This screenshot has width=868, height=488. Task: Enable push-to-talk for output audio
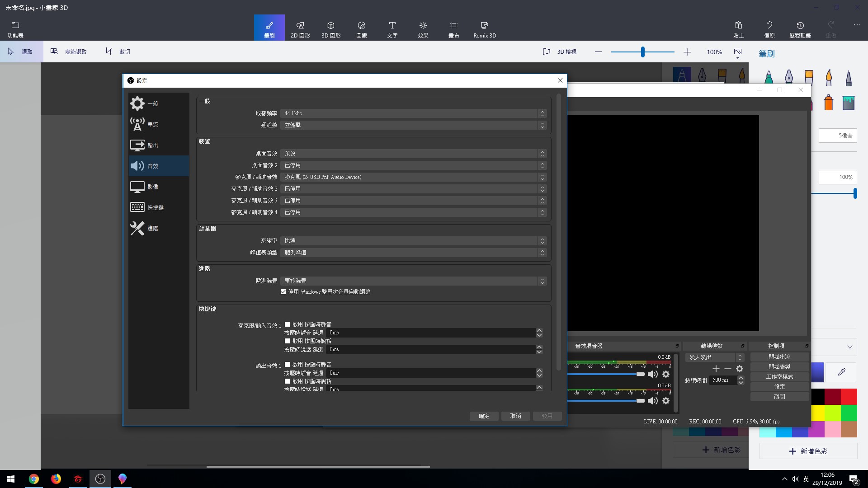pyautogui.click(x=288, y=381)
